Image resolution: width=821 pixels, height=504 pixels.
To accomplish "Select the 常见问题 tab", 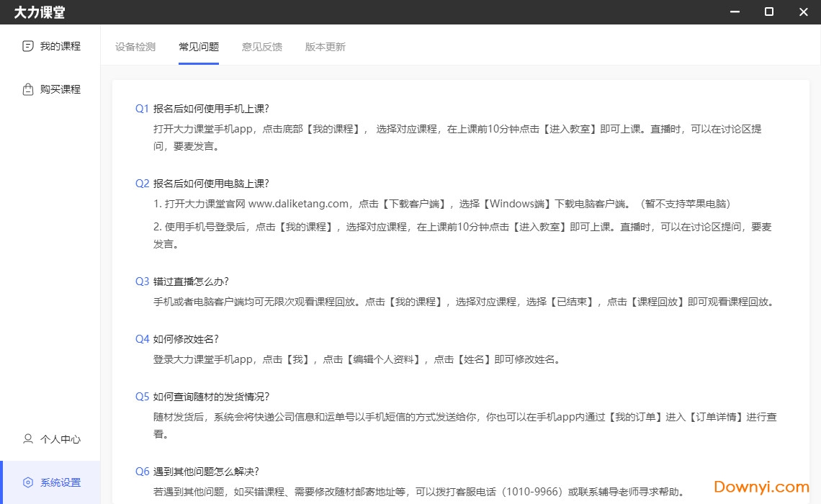I will click(199, 47).
